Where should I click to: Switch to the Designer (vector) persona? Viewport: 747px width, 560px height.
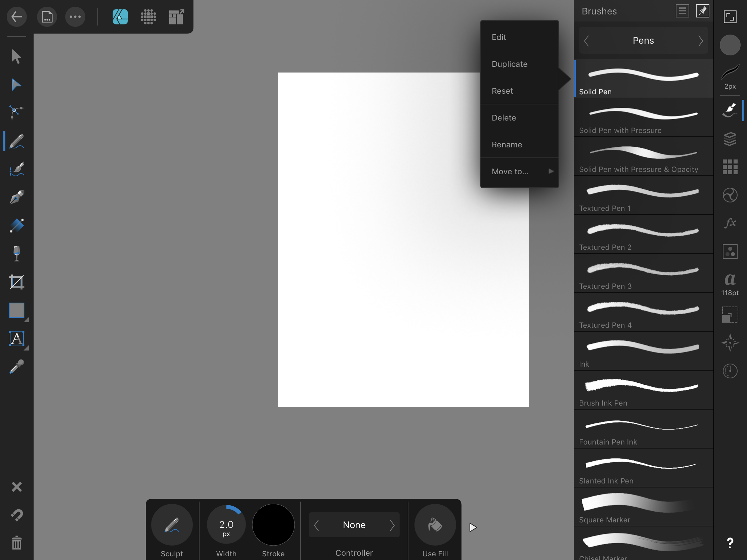(120, 16)
